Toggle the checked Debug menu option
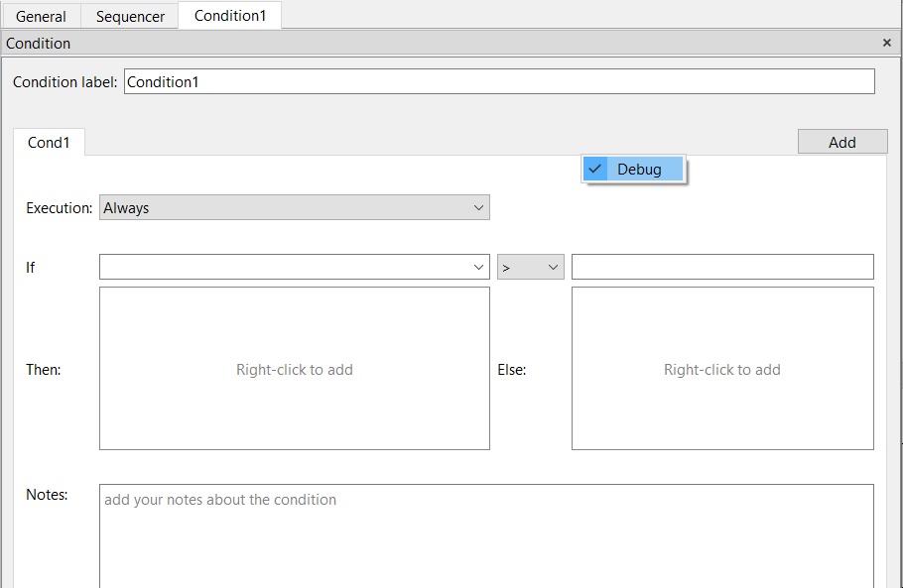The height and width of the screenshot is (588, 903). pyautogui.click(x=634, y=170)
